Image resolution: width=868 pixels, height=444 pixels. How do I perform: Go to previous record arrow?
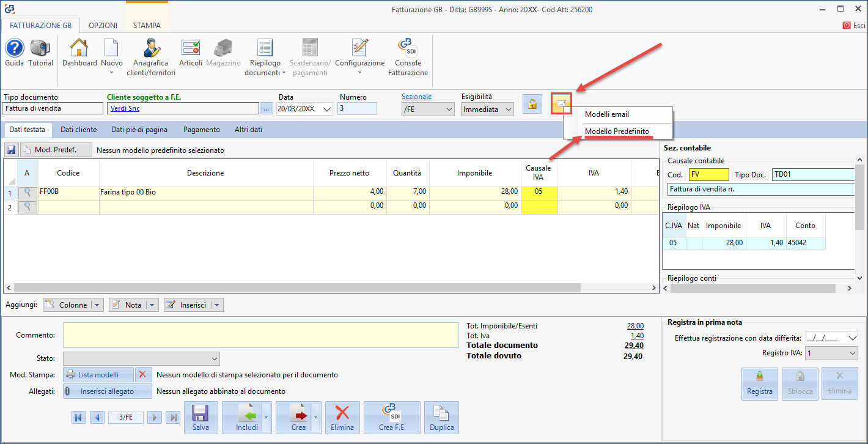(97, 417)
